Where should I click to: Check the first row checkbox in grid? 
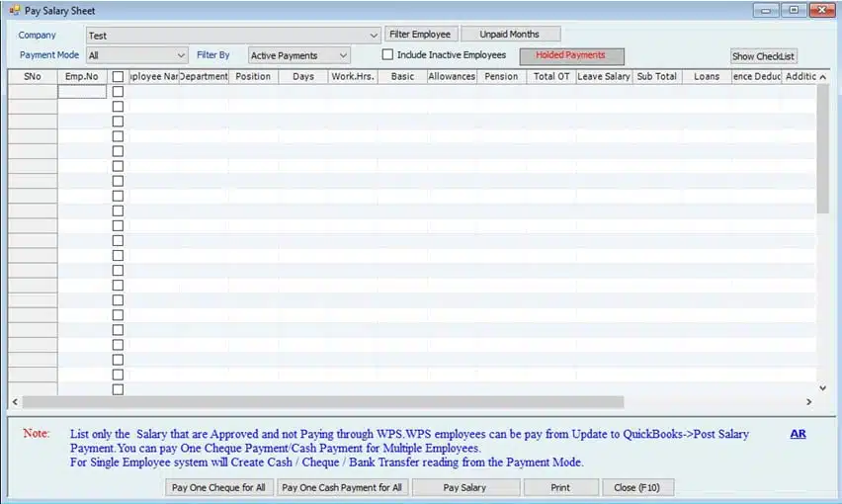(118, 92)
